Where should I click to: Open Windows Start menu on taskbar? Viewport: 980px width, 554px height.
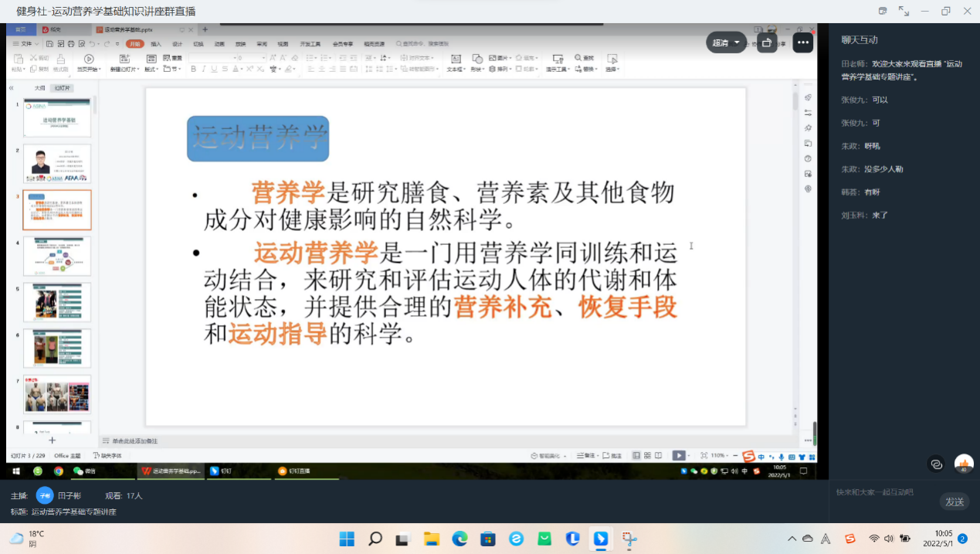(x=346, y=539)
